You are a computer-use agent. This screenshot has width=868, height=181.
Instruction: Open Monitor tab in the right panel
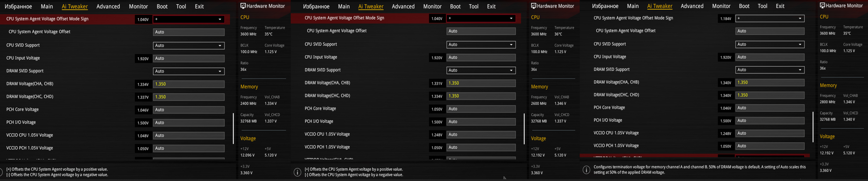721,6
